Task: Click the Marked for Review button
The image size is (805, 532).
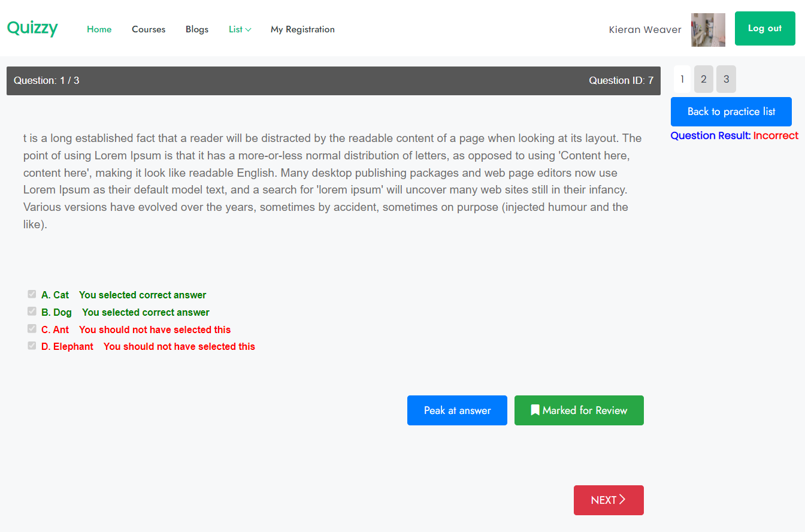Action: click(579, 410)
